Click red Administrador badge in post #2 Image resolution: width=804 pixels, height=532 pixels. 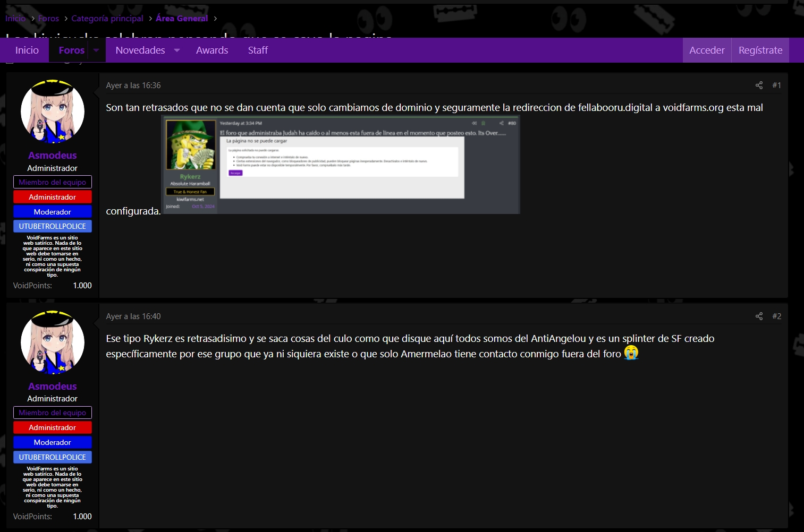(x=53, y=427)
